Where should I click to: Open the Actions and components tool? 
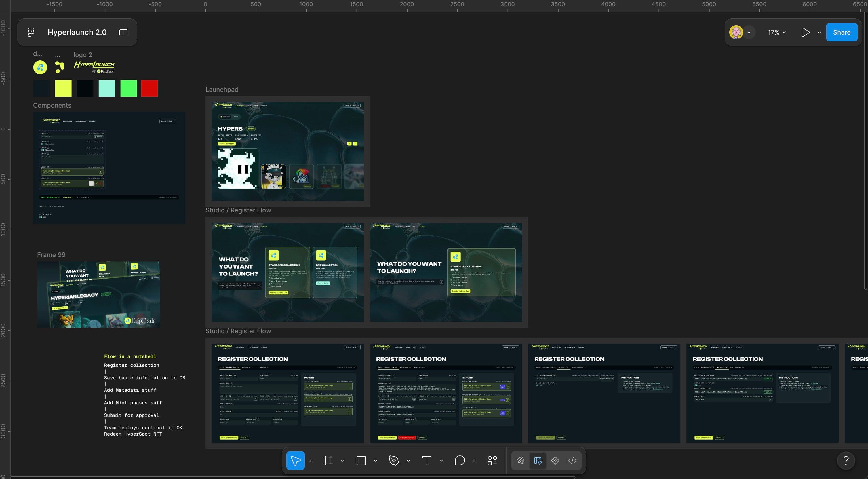click(492, 461)
